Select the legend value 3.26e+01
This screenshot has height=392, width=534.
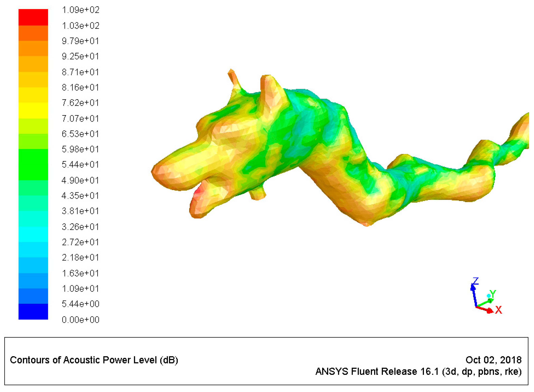click(x=80, y=227)
